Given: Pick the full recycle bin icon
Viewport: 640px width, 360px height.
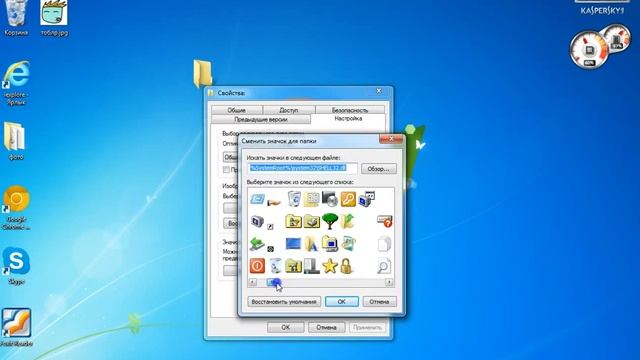Looking at the screenshot, I should [276, 266].
